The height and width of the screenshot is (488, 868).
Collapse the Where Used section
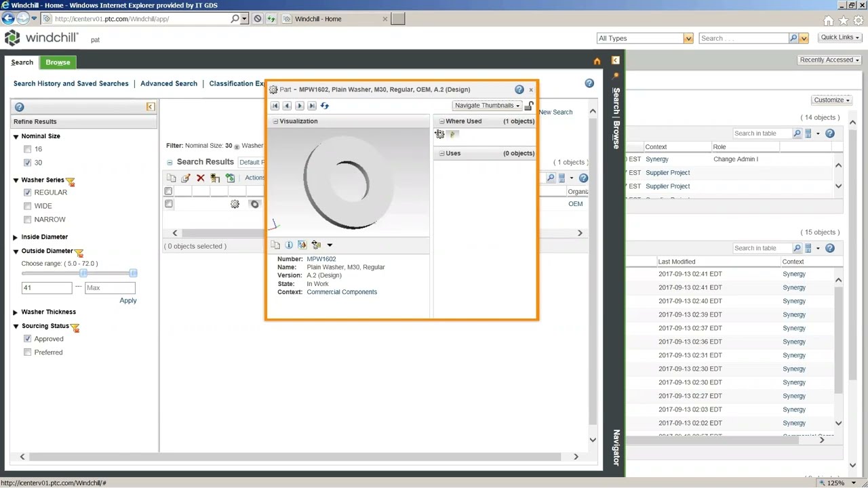coord(441,121)
